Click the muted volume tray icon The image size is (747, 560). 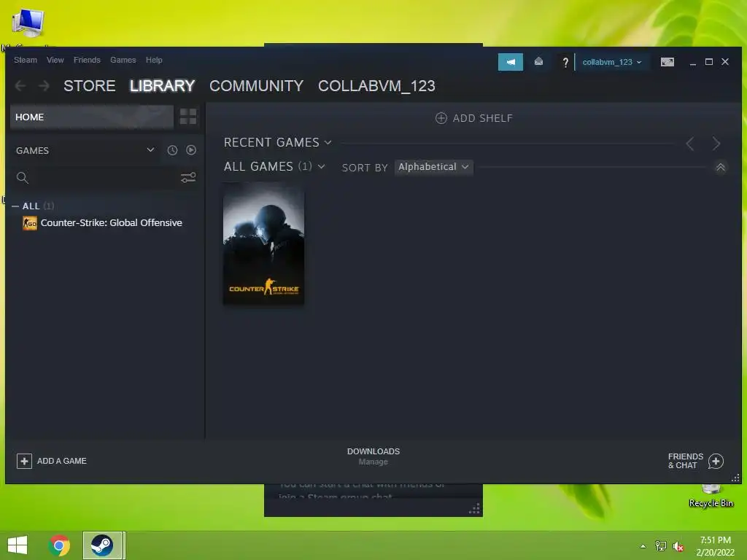tap(678, 546)
